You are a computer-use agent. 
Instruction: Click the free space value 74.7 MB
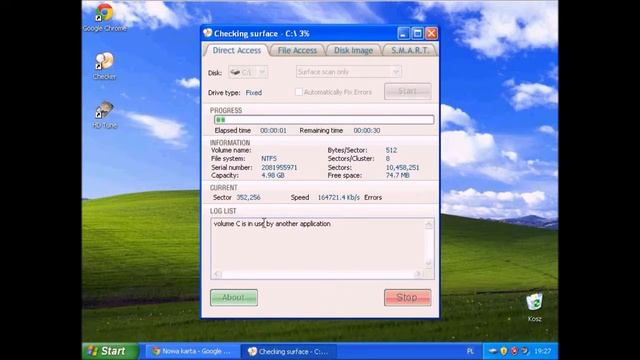tap(397, 176)
